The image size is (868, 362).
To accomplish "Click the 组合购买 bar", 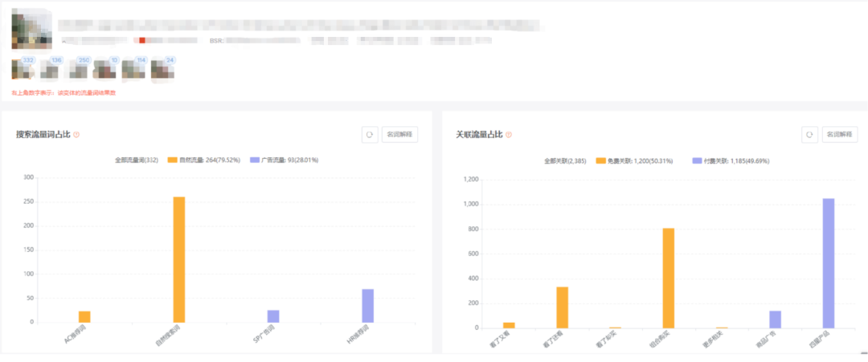I will [669, 278].
